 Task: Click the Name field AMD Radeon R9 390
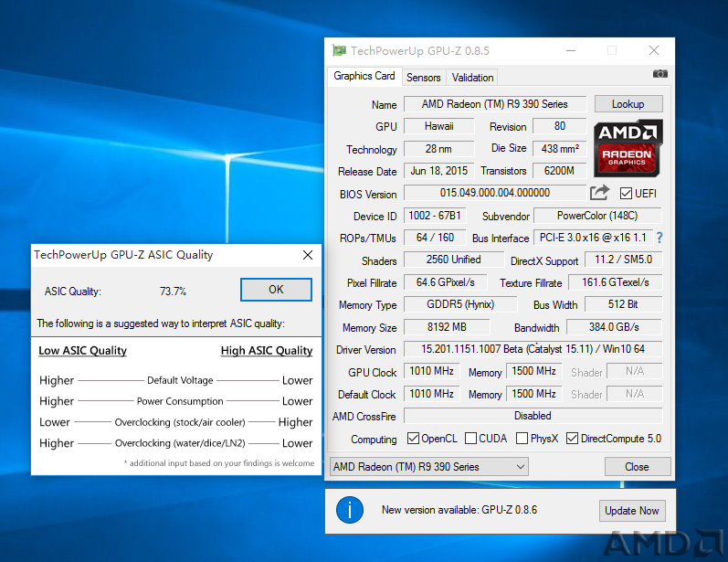[495, 104]
